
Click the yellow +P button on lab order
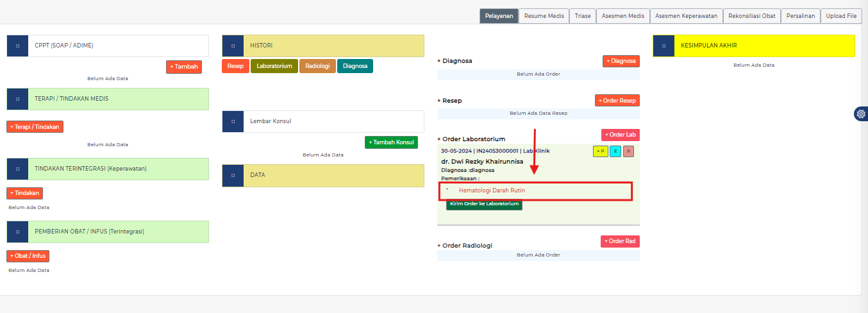coord(600,151)
